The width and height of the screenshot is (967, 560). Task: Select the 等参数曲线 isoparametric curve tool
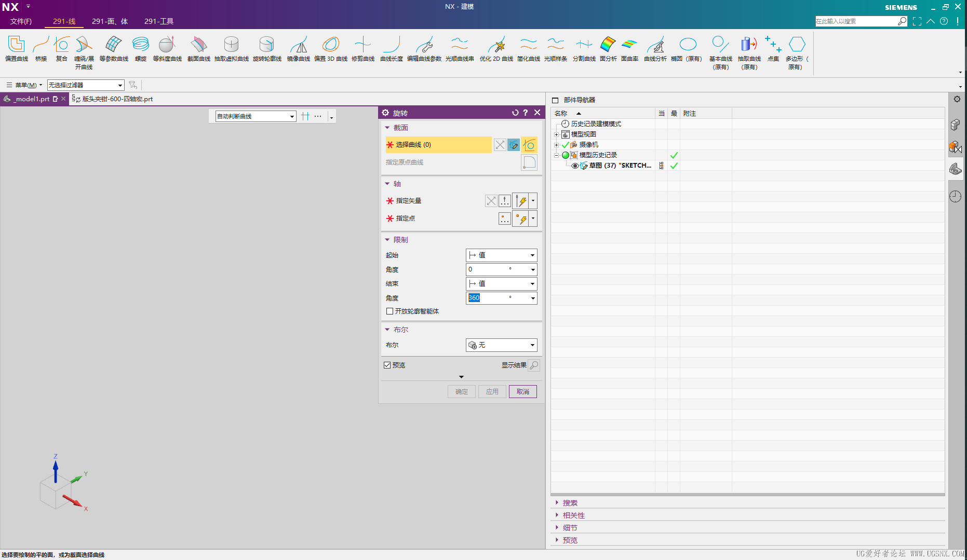(114, 49)
